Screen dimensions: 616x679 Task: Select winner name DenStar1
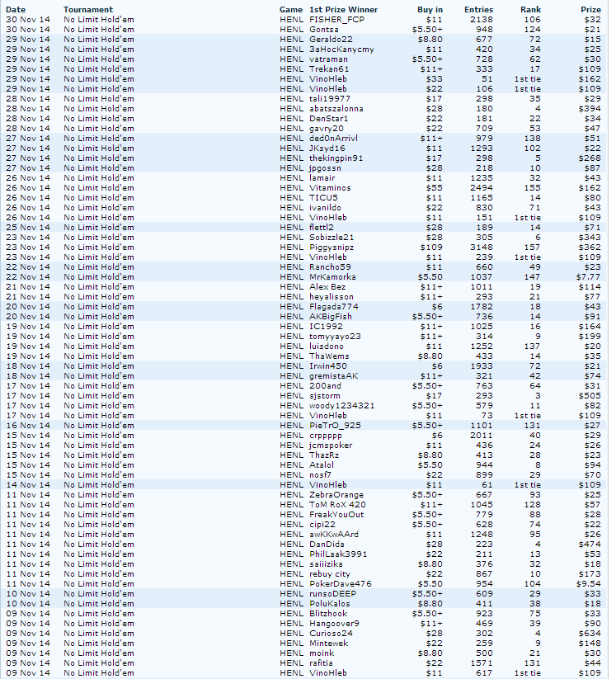[x=328, y=119]
